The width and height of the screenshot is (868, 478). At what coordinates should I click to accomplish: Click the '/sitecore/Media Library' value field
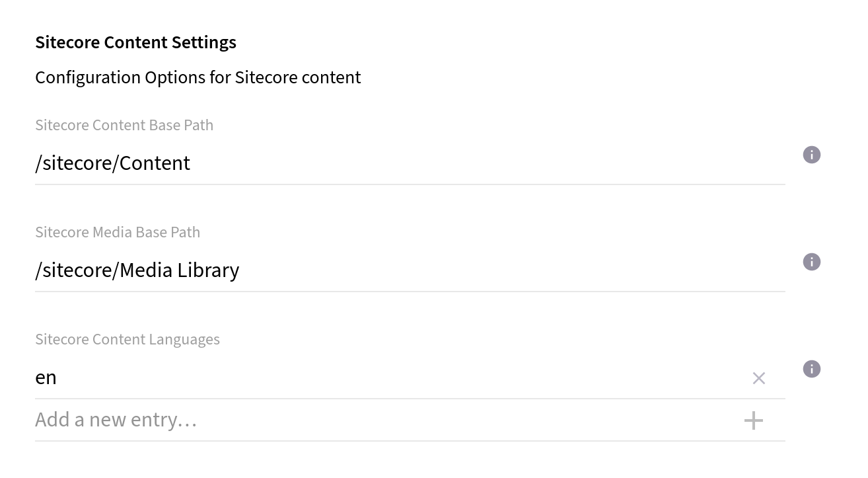click(x=137, y=270)
